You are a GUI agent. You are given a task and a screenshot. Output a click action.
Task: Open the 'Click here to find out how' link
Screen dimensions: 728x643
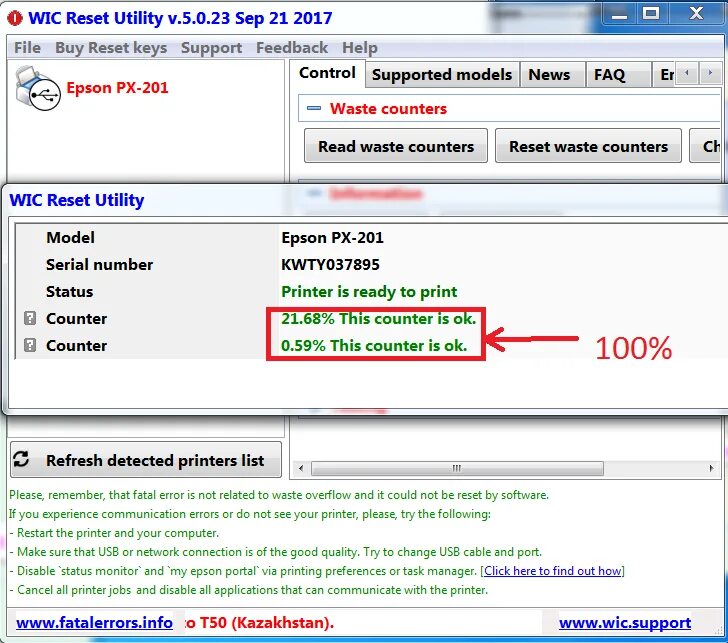552,571
